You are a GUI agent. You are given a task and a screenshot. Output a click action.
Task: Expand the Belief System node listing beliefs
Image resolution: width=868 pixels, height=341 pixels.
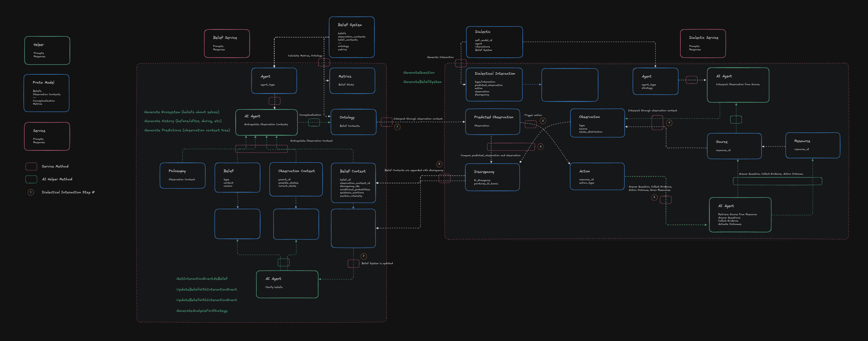pyautogui.click(x=352, y=37)
